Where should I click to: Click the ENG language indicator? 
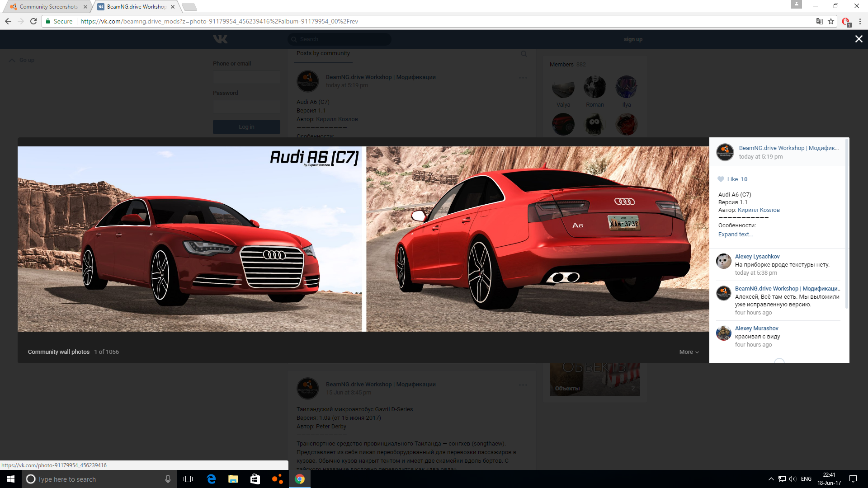pyautogui.click(x=806, y=479)
